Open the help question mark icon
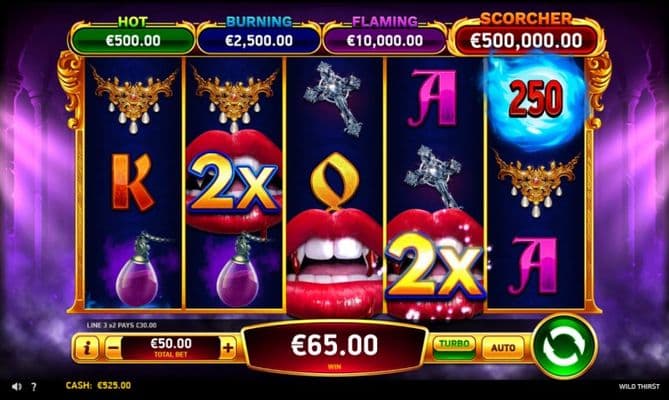This screenshot has width=669, height=400. [34, 387]
